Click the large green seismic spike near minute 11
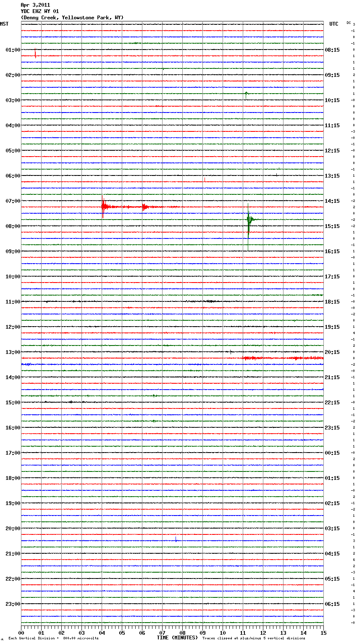Screen dimensions: 357x644 click(249, 220)
